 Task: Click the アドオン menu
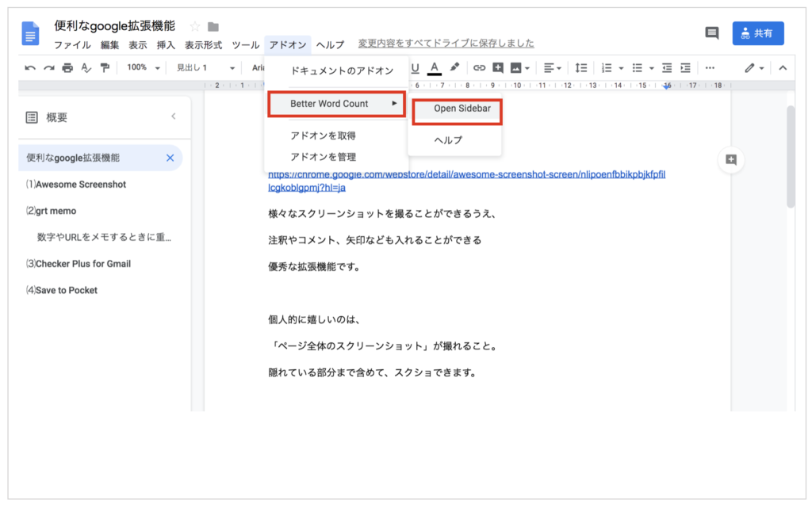click(287, 45)
